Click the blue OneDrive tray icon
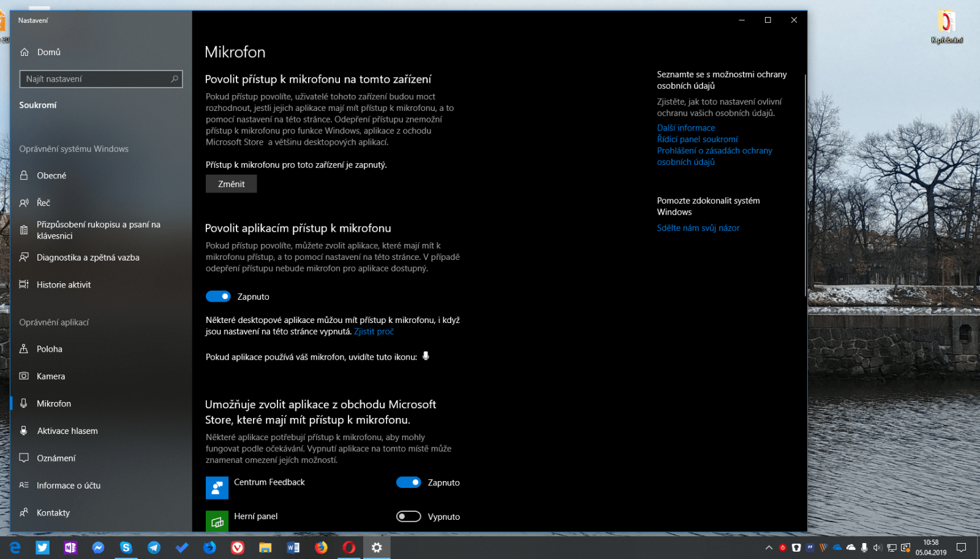 [837, 547]
